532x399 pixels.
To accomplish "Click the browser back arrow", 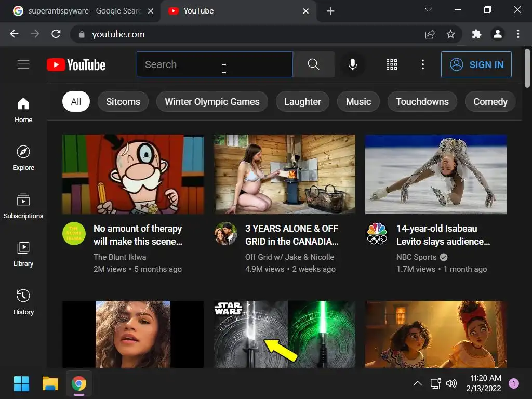I will (x=14, y=34).
